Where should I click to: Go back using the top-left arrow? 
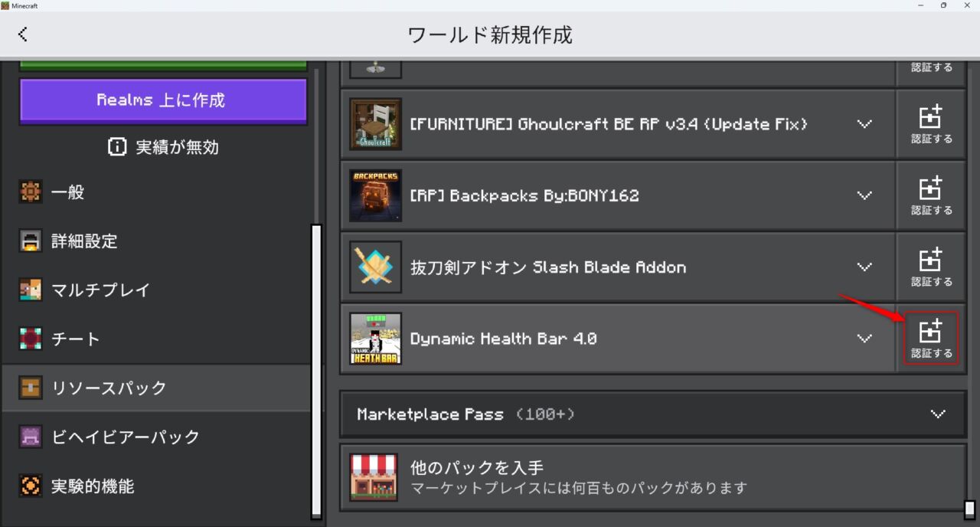pyautogui.click(x=23, y=34)
